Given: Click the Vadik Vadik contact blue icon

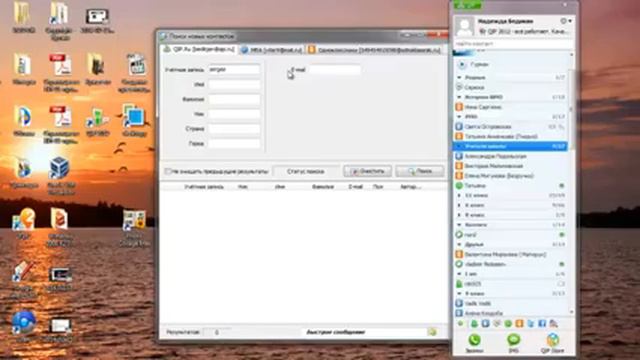Looking at the screenshot, I should coord(459,303).
